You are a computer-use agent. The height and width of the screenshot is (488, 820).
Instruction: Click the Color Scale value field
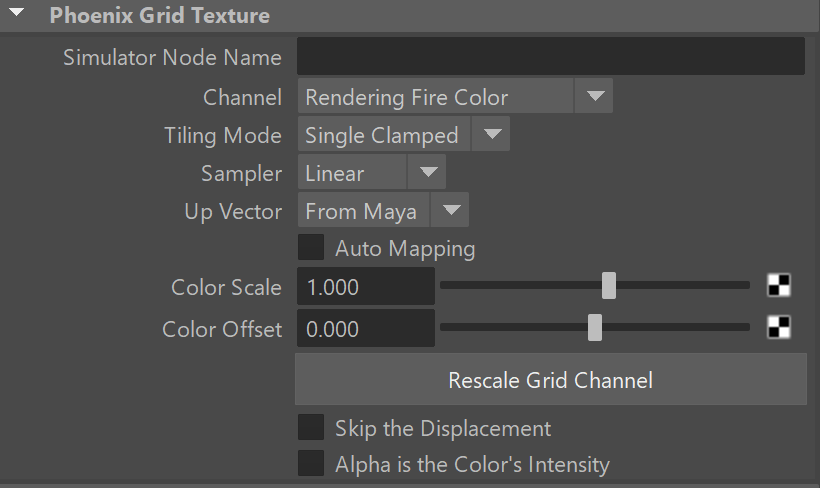(366, 286)
